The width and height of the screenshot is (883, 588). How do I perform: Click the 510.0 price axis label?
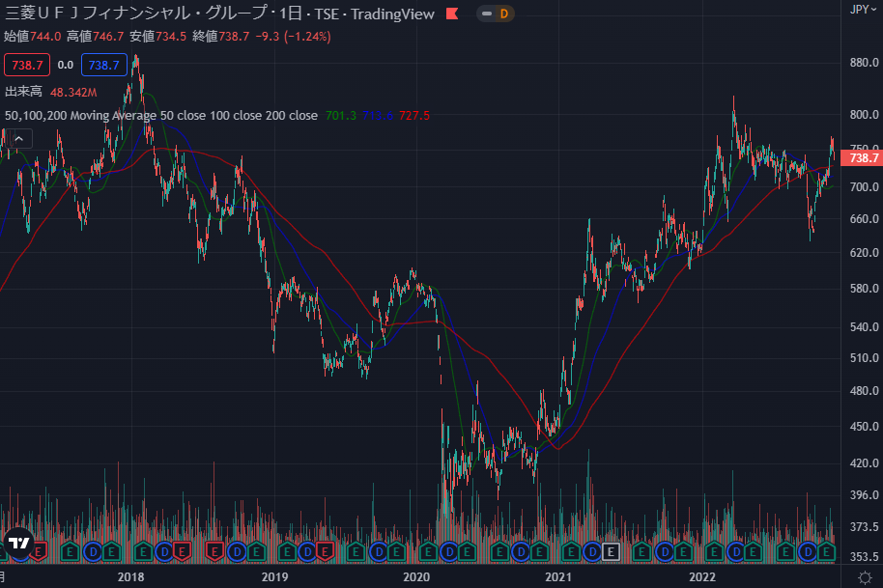tap(864, 358)
